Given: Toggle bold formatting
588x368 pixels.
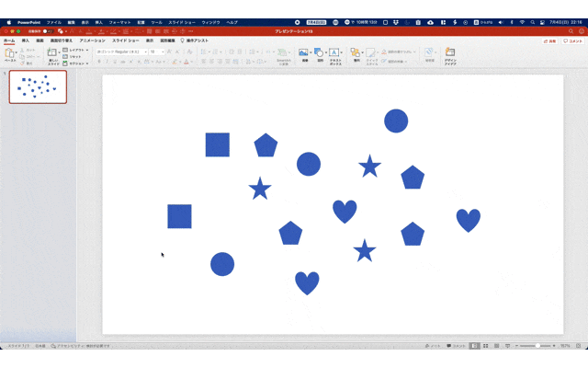Looking at the screenshot, I should [99, 62].
